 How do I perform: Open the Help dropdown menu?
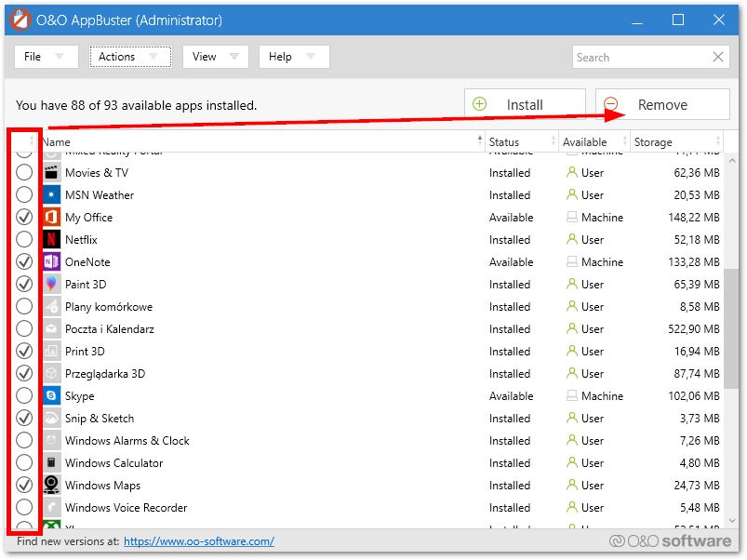click(294, 57)
